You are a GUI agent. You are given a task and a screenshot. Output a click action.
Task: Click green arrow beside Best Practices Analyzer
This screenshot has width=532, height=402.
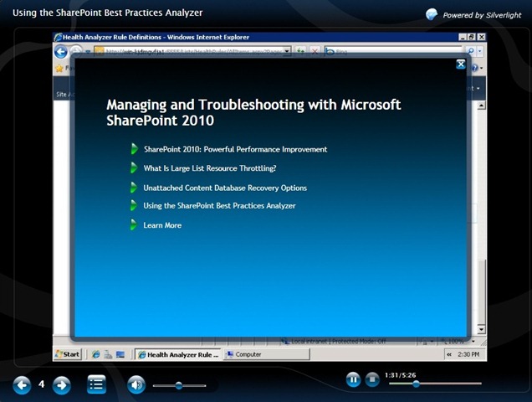(134, 205)
